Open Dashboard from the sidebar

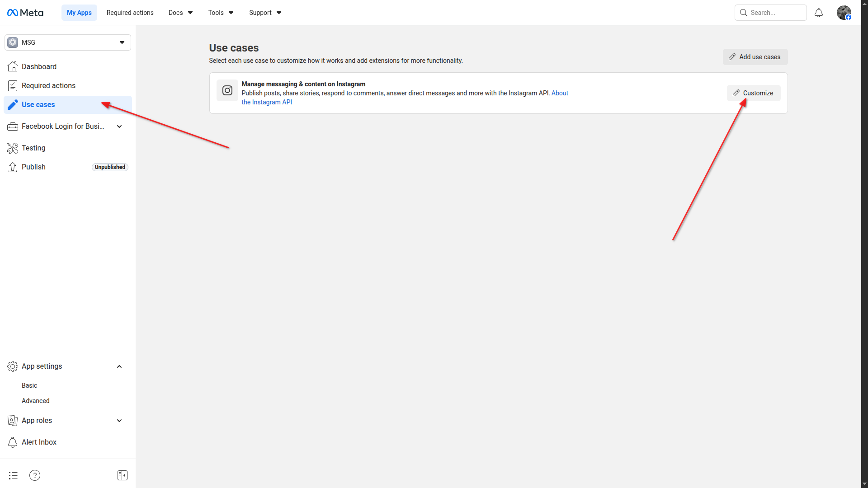[x=39, y=66]
